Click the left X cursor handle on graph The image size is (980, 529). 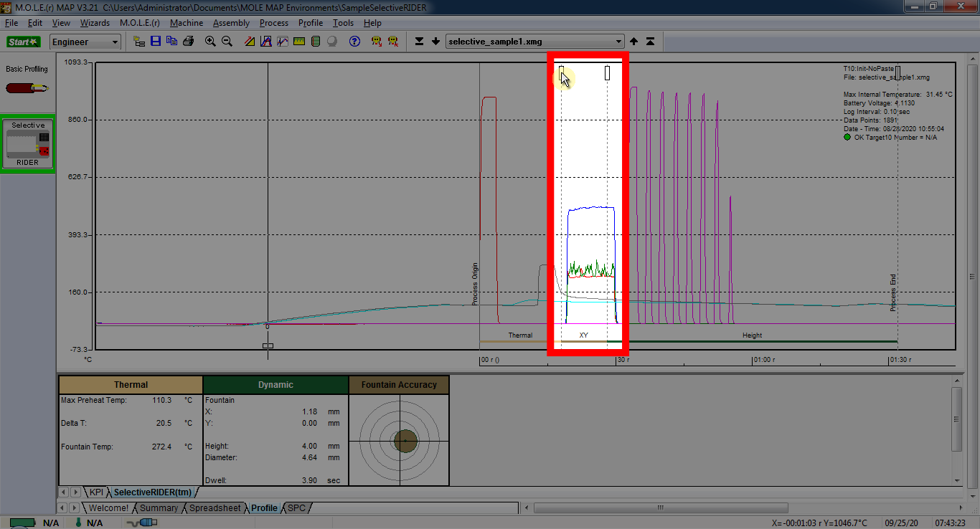point(562,72)
